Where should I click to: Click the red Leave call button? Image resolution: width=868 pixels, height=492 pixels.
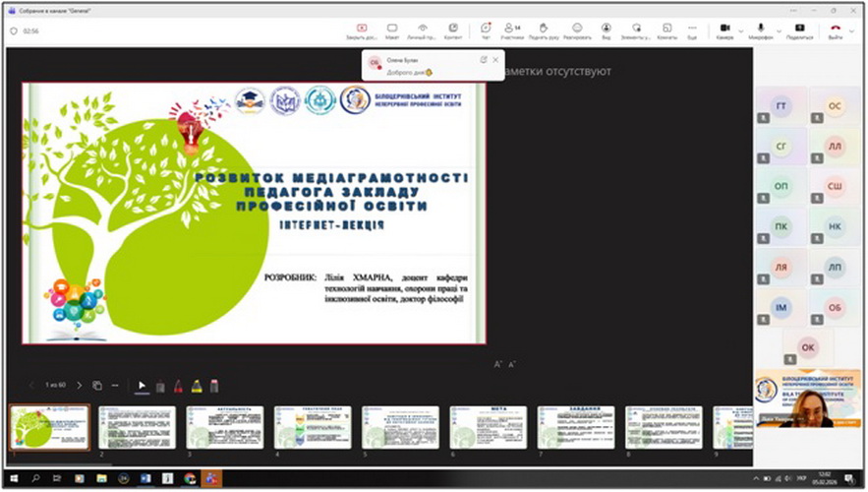(836, 31)
